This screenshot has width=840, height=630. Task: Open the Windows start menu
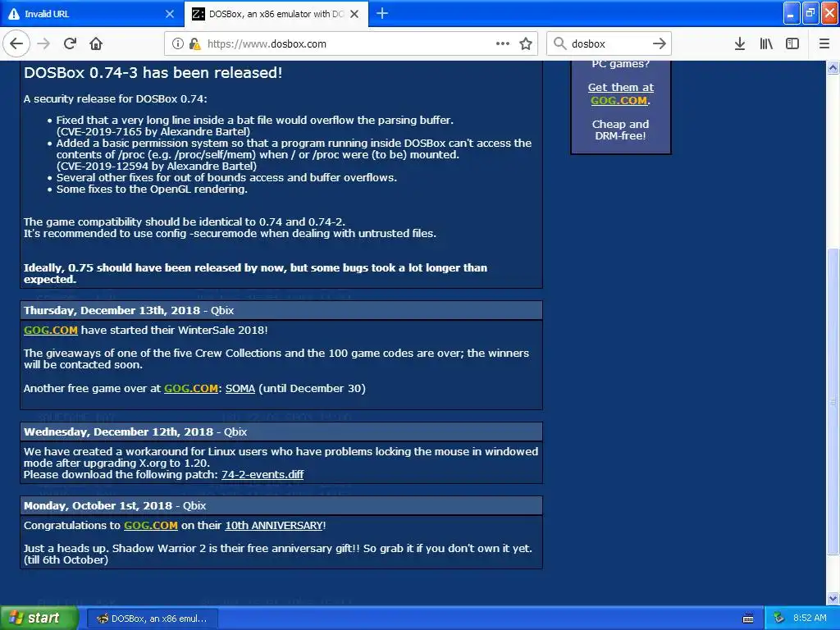(x=39, y=619)
